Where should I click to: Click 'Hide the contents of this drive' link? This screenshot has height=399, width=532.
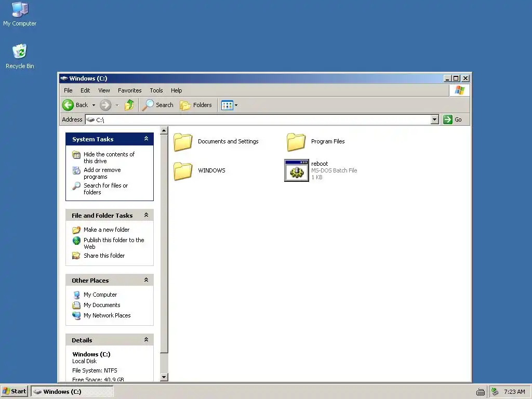pos(109,158)
